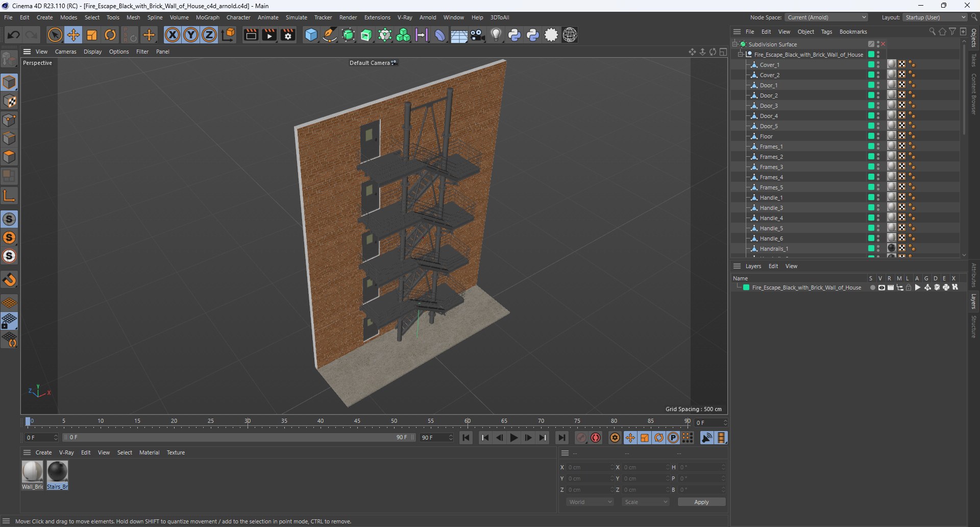
Task: Add a Camera object
Action: (x=478, y=35)
